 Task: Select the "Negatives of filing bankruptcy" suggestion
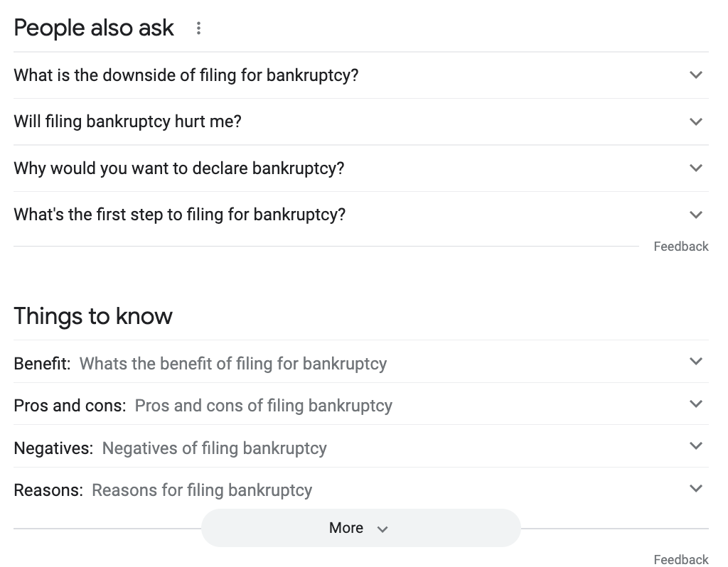(x=215, y=448)
